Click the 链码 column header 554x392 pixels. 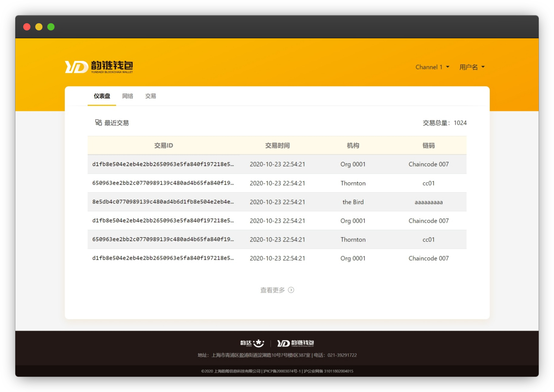pos(429,146)
